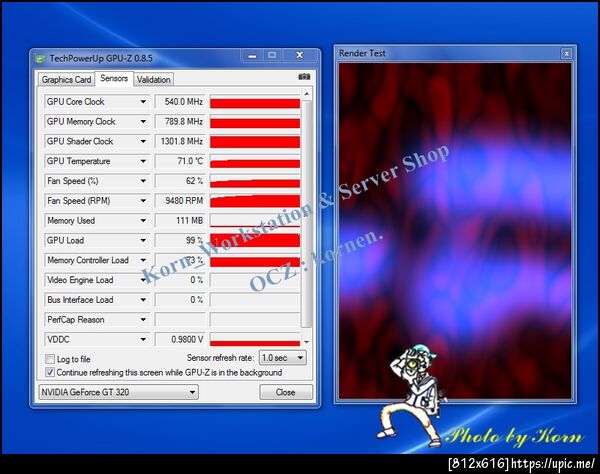Click the 0.9800 V VDDC value
Screen dimensions: 600x474
(180, 340)
